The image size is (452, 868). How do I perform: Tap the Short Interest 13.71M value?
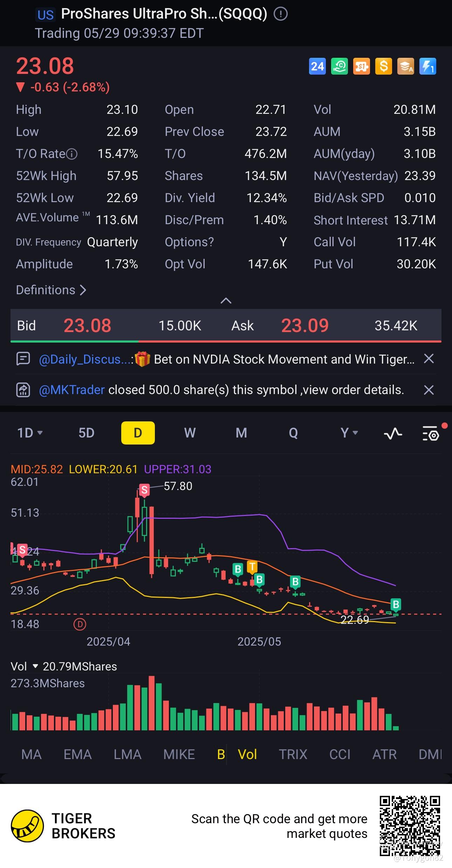coord(415,220)
